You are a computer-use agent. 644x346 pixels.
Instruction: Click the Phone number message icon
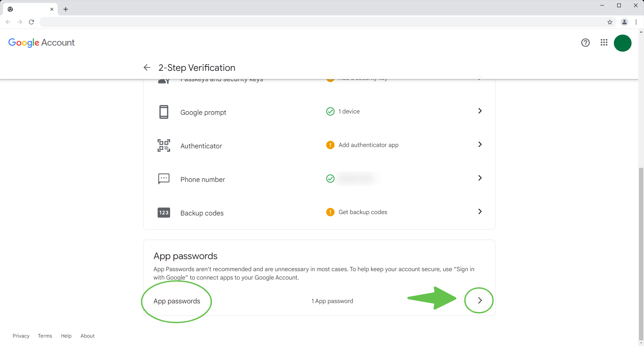click(164, 179)
